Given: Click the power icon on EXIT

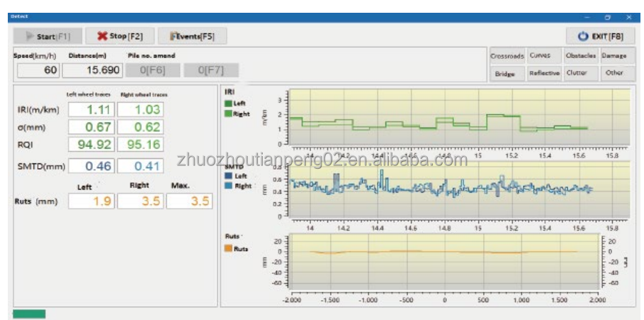Looking at the screenshot, I should click(583, 37).
